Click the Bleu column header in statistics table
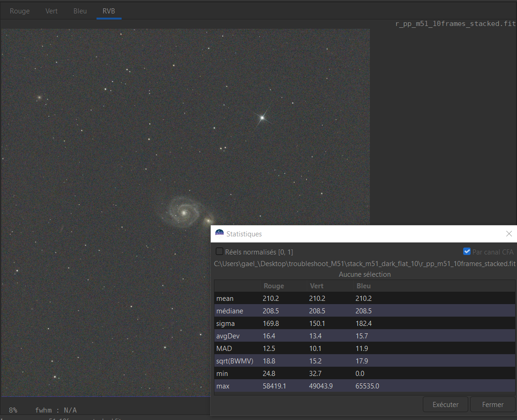 click(363, 286)
